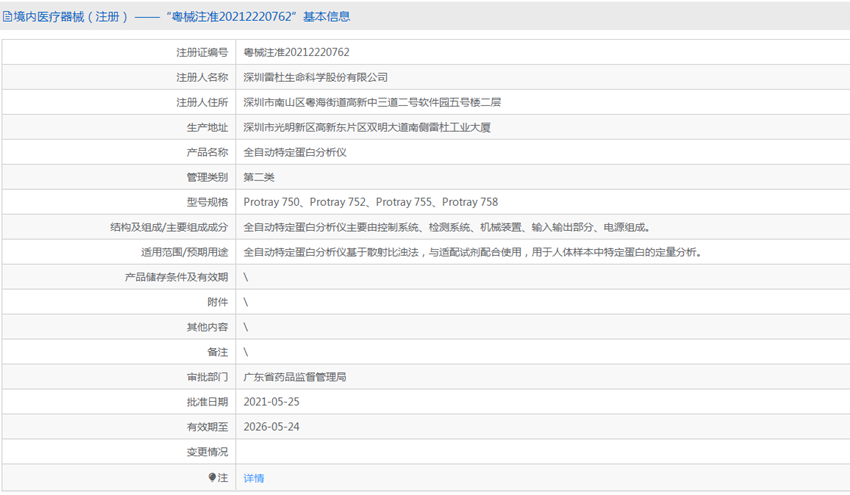
Task: Select registration number 粤械注准20212220762 cell
Action: 297,52
